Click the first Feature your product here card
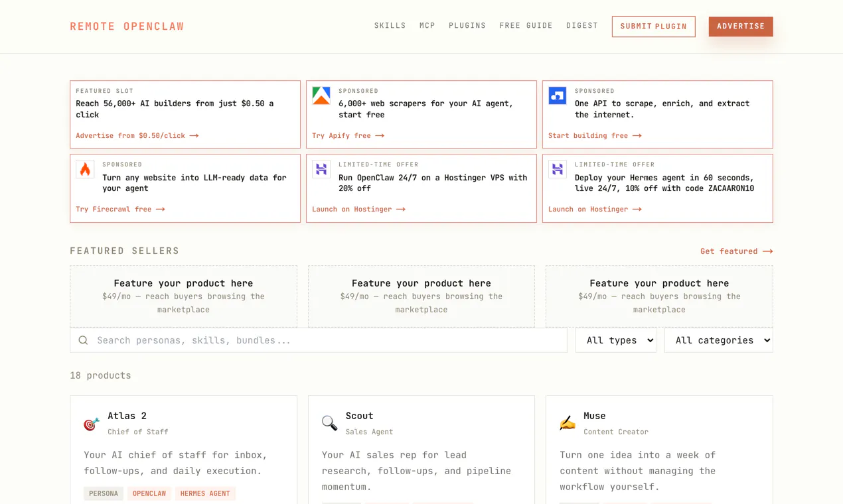The image size is (843, 504). (x=183, y=296)
